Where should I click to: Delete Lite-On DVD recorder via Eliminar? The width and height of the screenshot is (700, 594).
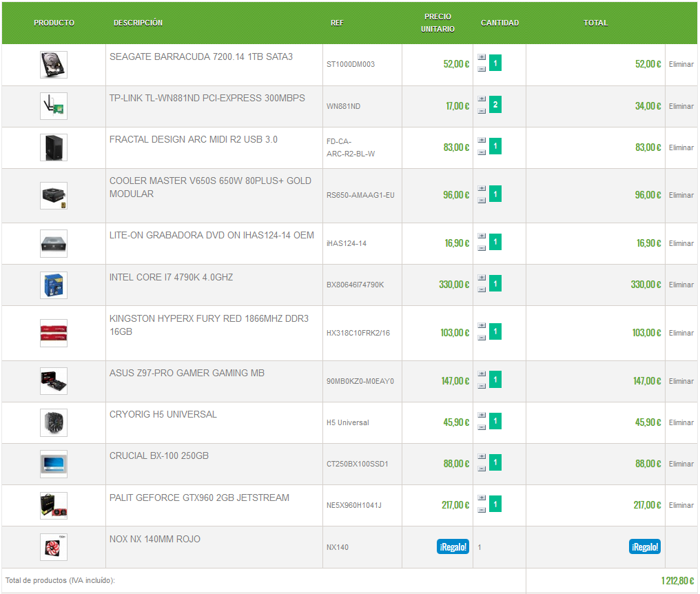pos(681,243)
